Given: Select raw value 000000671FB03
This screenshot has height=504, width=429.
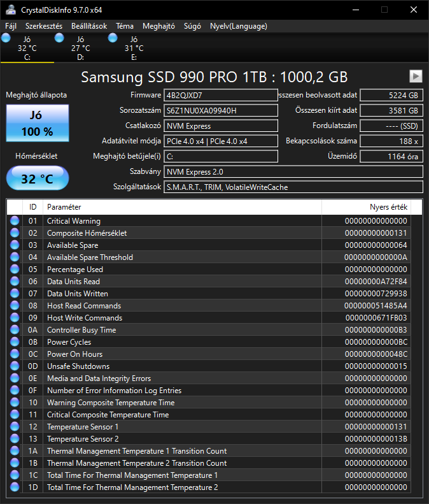Looking at the screenshot, I should point(376,317).
